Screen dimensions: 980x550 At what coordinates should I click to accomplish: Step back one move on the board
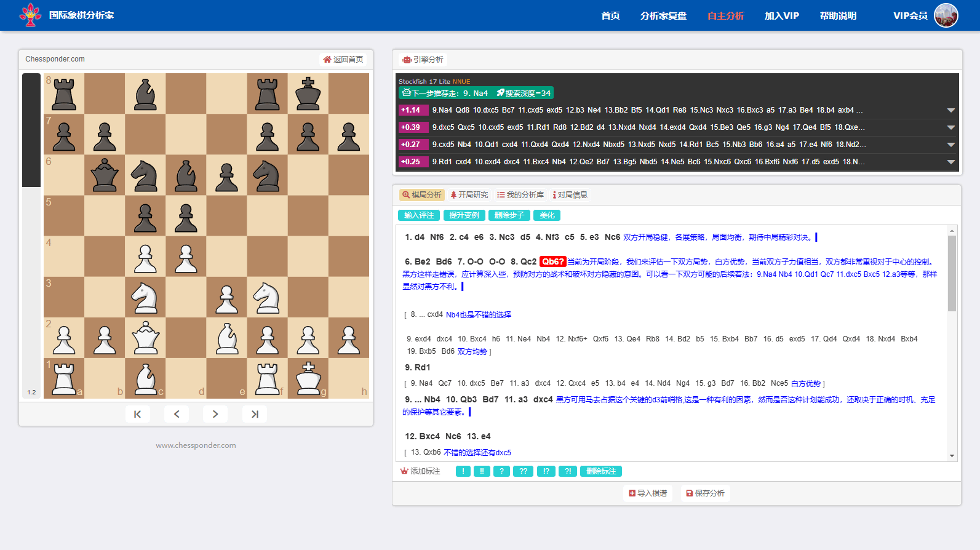click(x=177, y=414)
